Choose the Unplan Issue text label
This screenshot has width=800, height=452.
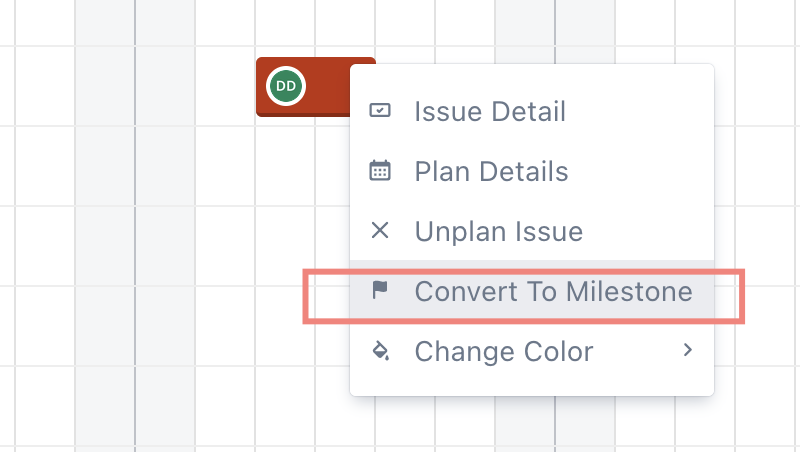pos(498,232)
